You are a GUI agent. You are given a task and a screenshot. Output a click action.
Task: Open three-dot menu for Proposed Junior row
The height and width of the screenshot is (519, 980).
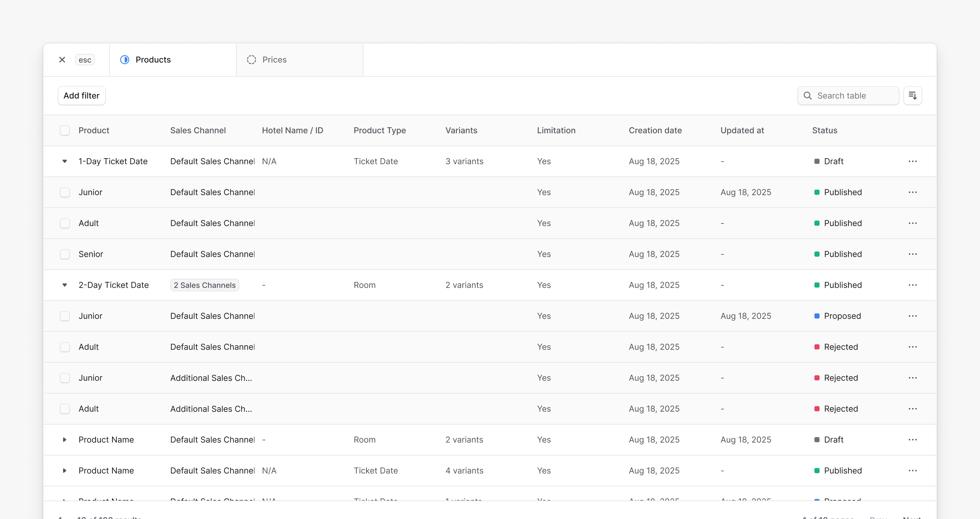[x=912, y=316]
